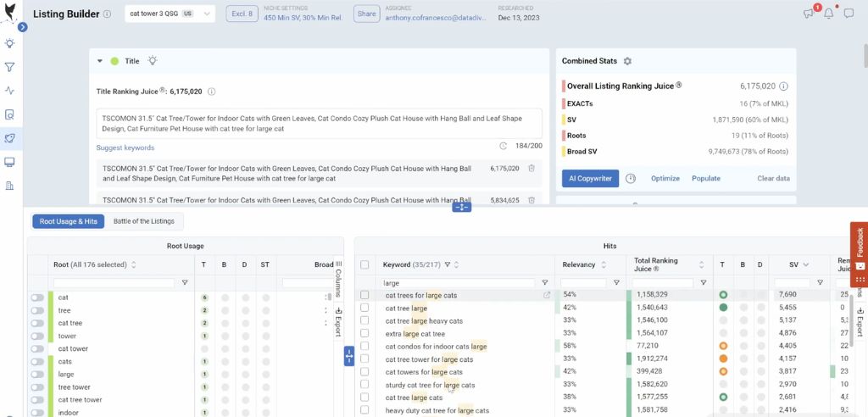The height and width of the screenshot is (417, 868).
Task: Sort by SV column chevron
Action: click(x=805, y=264)
